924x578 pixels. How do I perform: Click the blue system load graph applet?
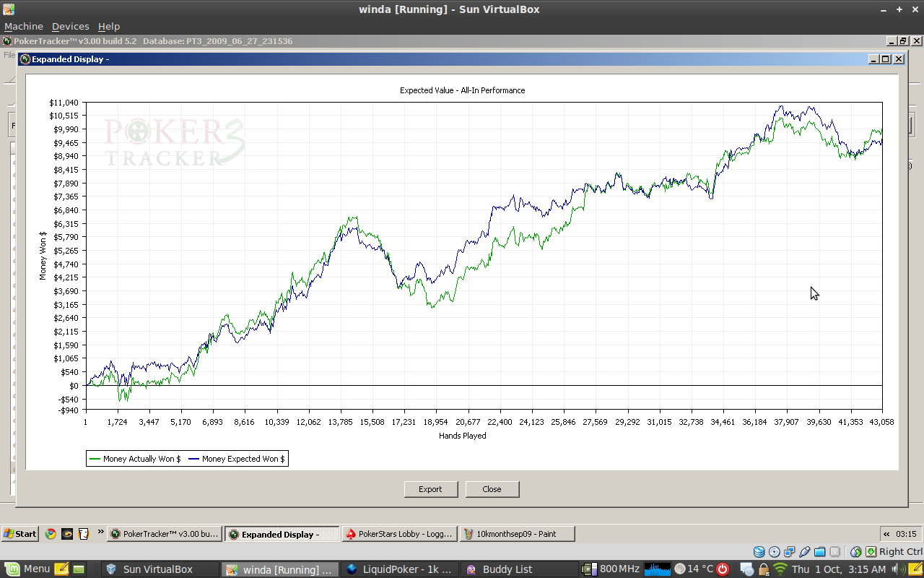tap(658, 569)
